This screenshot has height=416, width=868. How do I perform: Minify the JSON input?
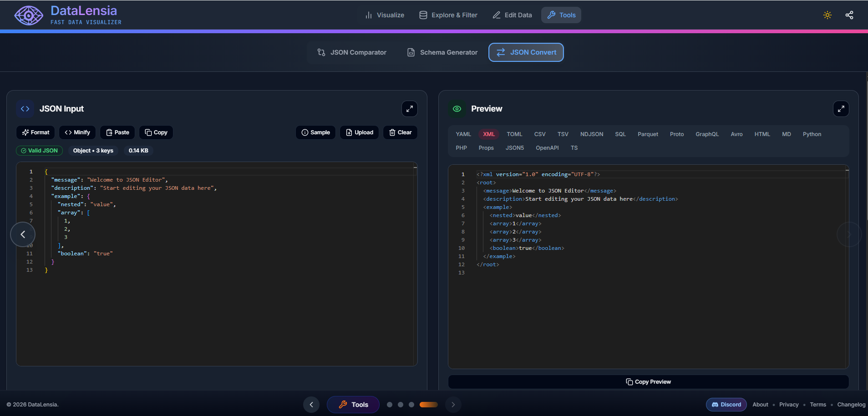coord(77,132)
